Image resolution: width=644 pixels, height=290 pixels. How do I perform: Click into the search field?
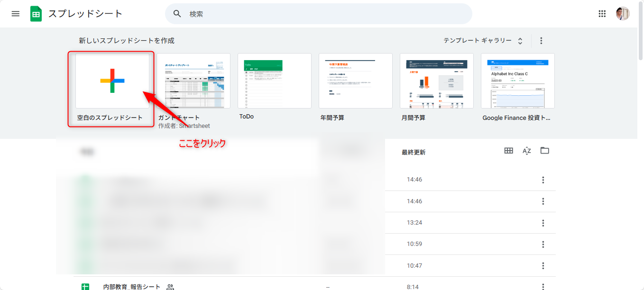[322, 14]
